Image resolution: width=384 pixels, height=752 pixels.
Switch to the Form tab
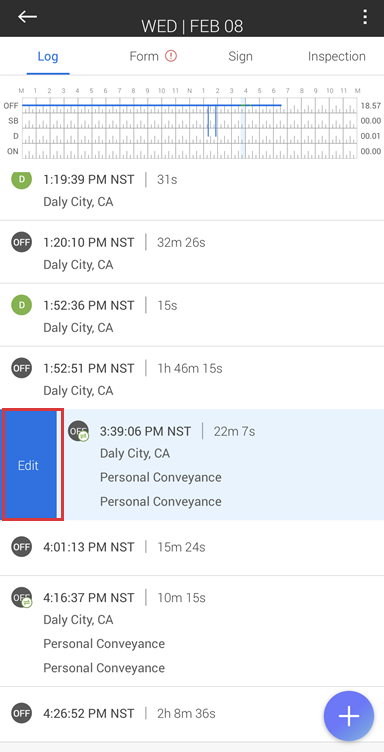[144, 56]
